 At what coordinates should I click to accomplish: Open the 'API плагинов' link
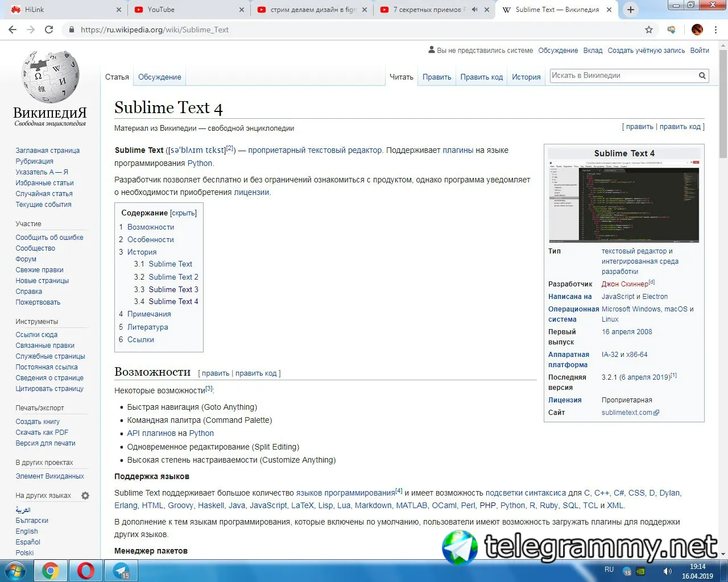tap(151, 433)
